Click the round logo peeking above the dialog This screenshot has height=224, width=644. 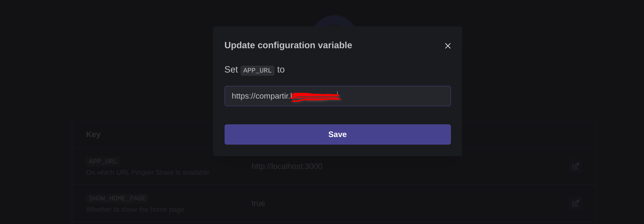coord(334,21)
